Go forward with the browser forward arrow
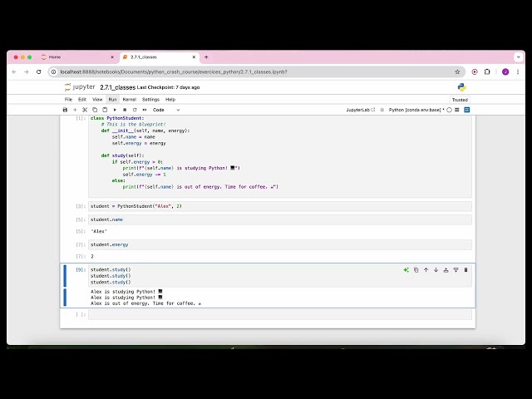 (x=27, y=72)
